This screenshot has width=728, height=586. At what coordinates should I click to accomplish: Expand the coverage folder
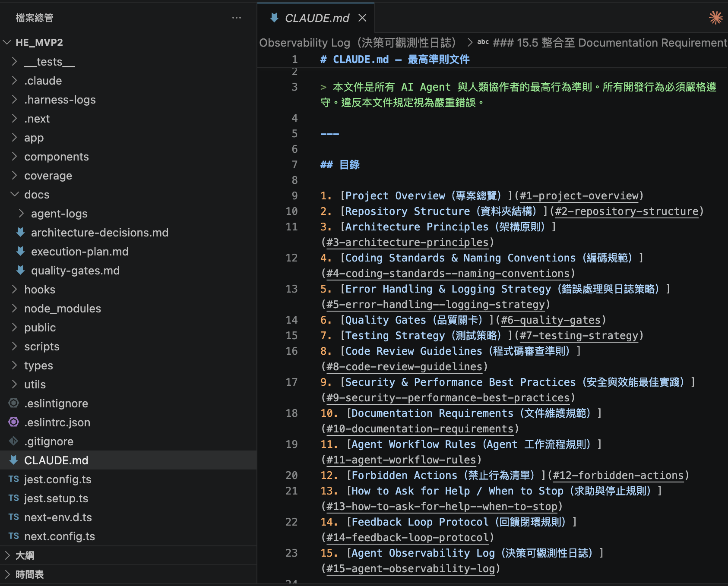pyautogui.click(x=14, y=175)
